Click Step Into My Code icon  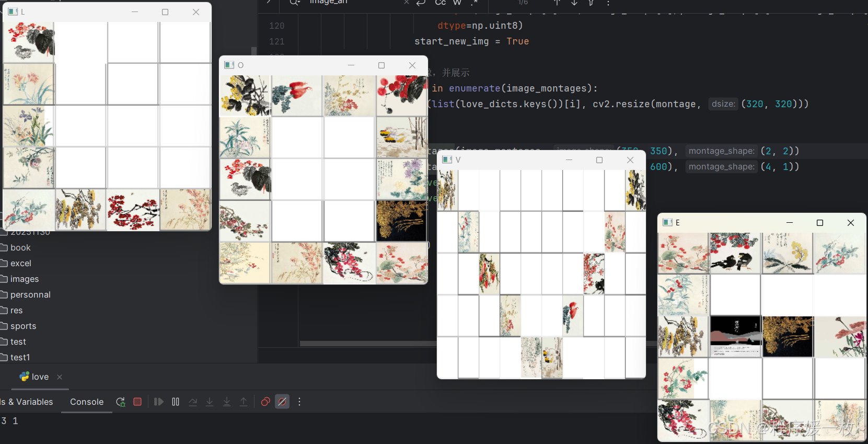[227, 402]
